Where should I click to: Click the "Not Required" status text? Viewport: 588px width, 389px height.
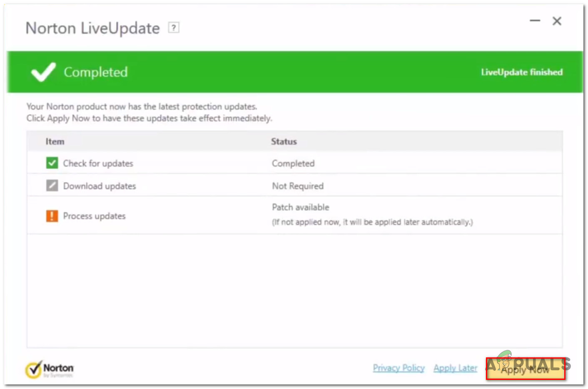point(298,186)
